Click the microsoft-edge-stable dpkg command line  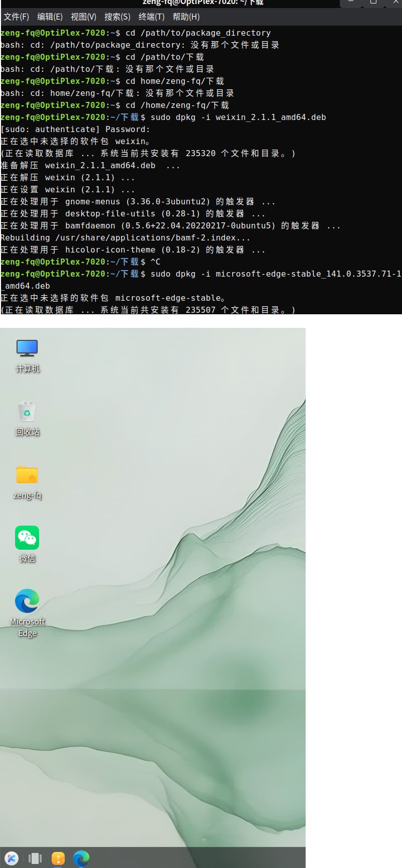275,274
